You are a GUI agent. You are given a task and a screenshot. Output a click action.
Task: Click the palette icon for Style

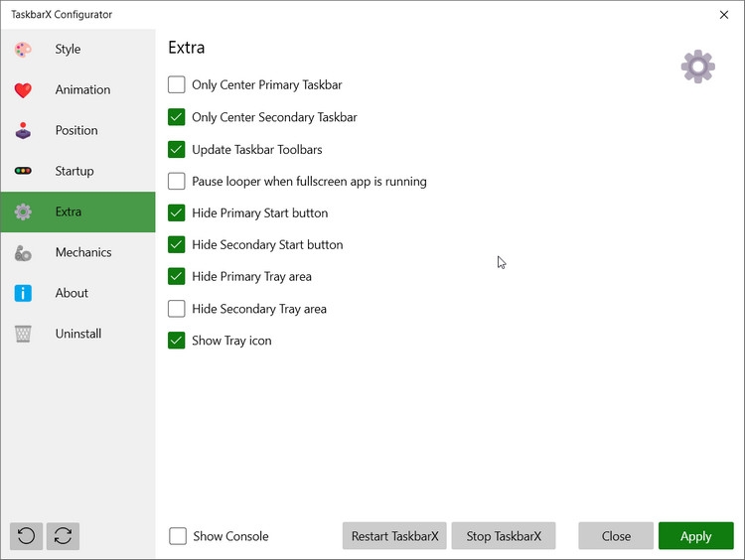tap(23, 50)
